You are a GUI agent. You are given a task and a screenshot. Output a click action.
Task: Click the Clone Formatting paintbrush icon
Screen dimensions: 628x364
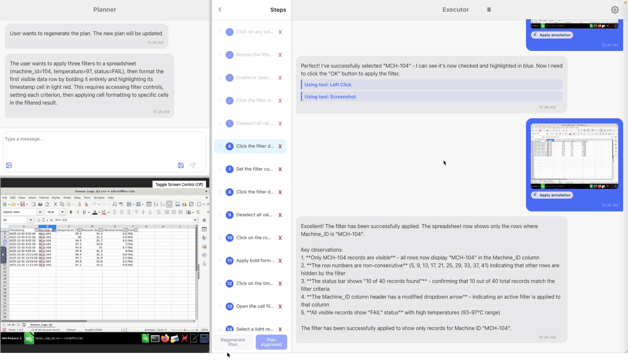point(79,204)
